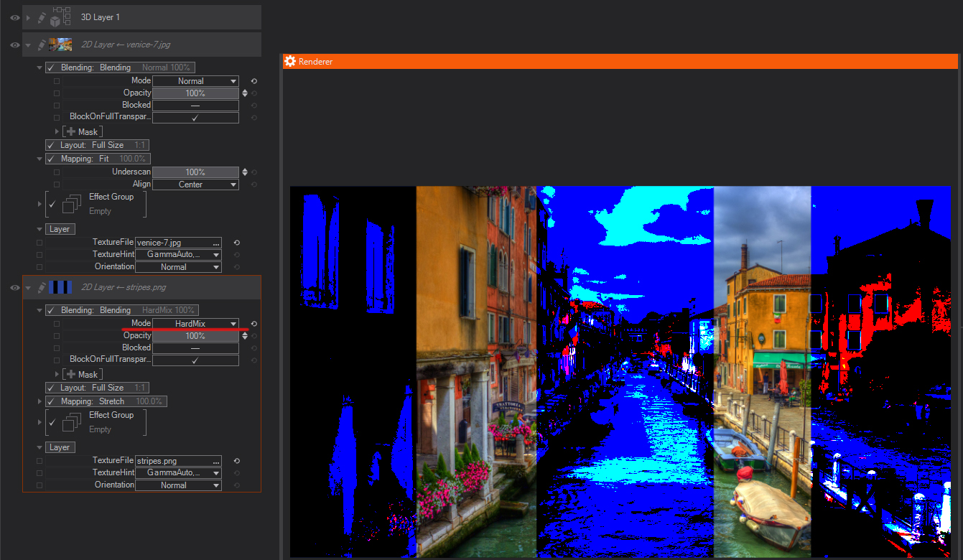Toggle visibility of stripes.png layer
Image resolution: width=963 pixels, height=560 pixels.
(x=14, y=287)
